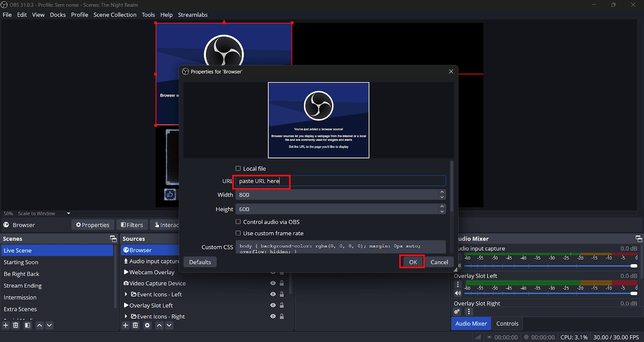
Task: Hide the Event Icons - Right group
Action: [273, 316]
